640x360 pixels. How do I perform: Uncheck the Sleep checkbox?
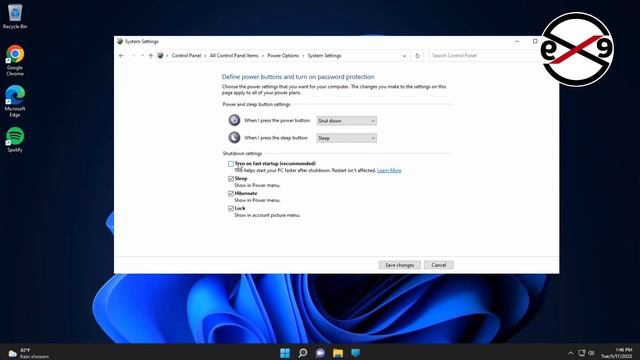pos(231,179)
